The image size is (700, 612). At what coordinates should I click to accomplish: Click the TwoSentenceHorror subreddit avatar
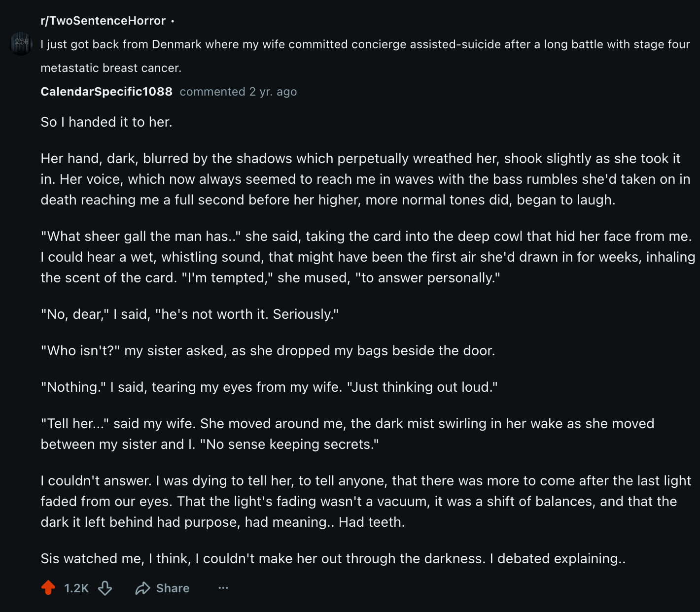(x=21, y=43)
